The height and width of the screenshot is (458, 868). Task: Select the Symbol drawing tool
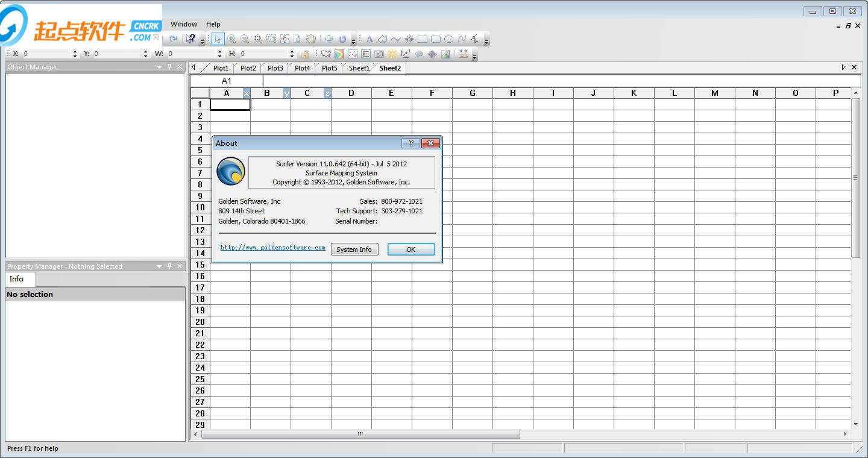tap(409, 39)
